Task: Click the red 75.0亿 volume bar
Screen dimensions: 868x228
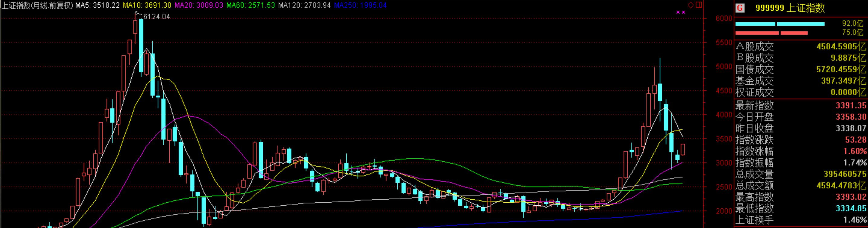Action: (x=771, y=33)
